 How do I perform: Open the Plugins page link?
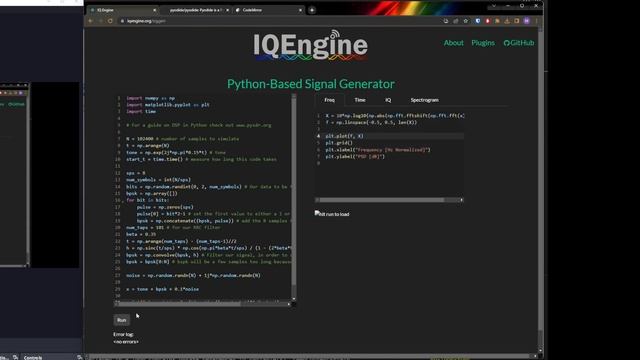pyautogui.click(x=483, y=43)
